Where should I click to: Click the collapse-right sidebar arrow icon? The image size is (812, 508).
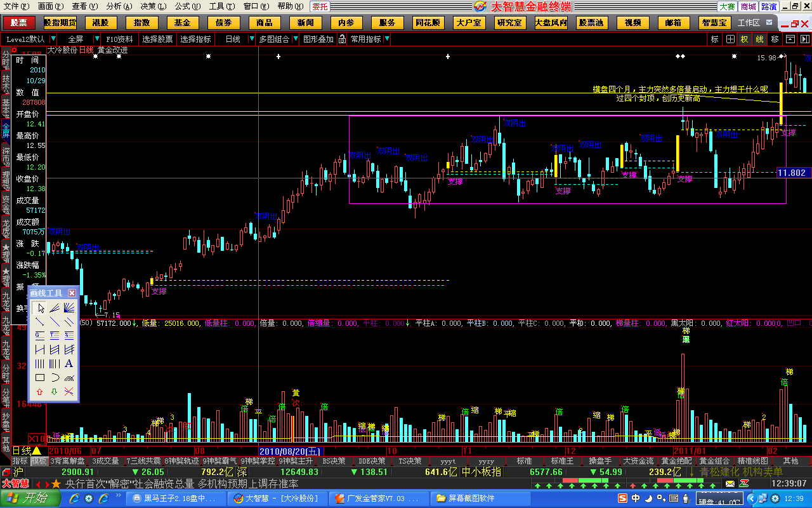coord(805,39)
